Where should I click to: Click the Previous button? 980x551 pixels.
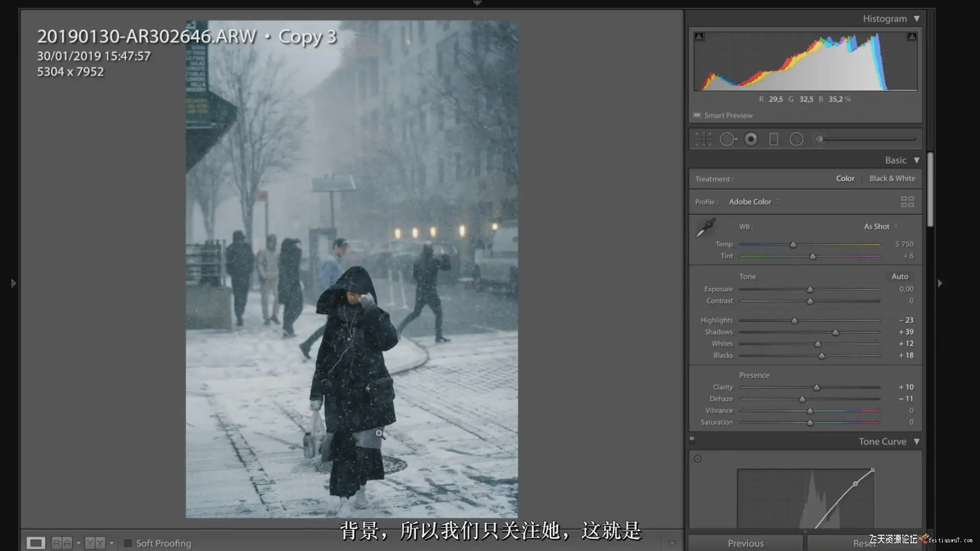[x=745, y=543]
